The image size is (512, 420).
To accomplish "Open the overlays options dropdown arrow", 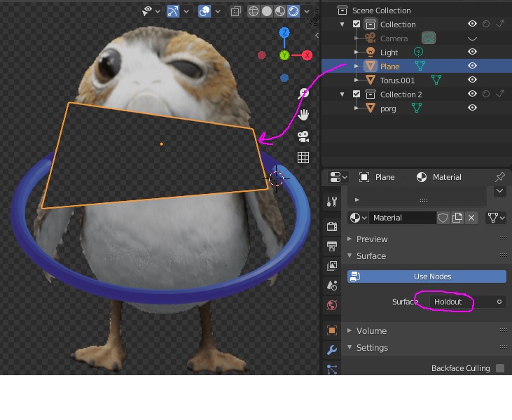I will [x=217, y=11].
